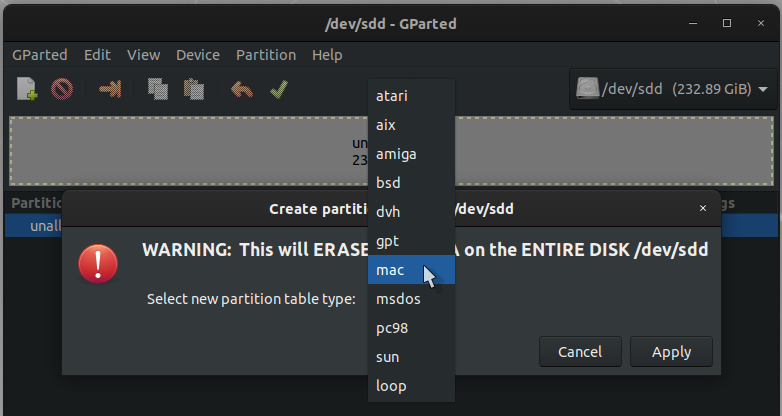This screenshot has height=416, width=782.
Task: Open the /dev/sdd device selector dropdown
Action: 673,89
